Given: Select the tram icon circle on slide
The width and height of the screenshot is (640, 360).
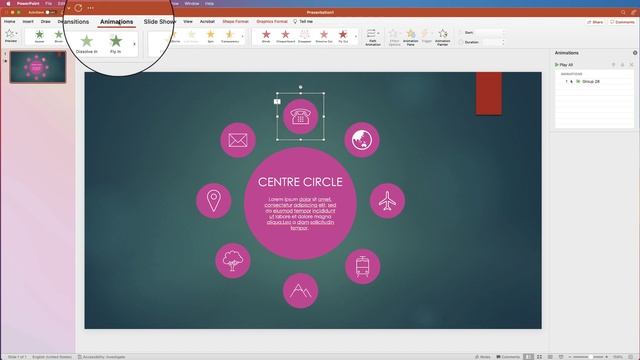Looking at the screenshot, I should coord(362,267).
